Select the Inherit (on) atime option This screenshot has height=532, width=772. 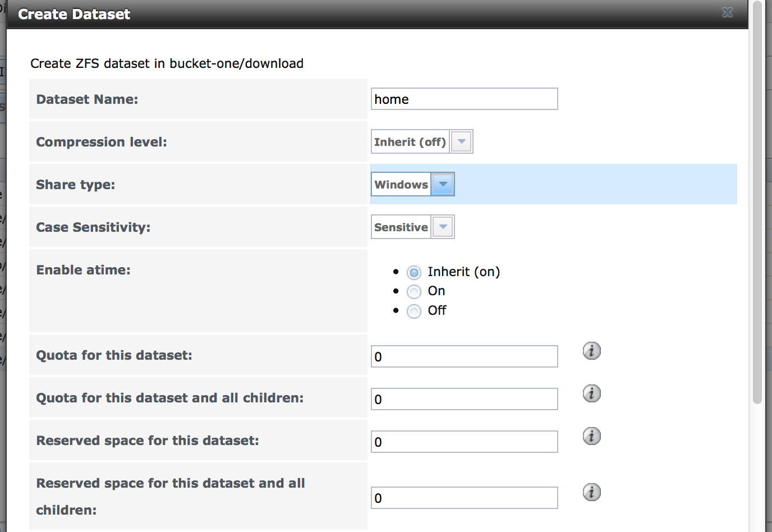(x=414, y=273)
